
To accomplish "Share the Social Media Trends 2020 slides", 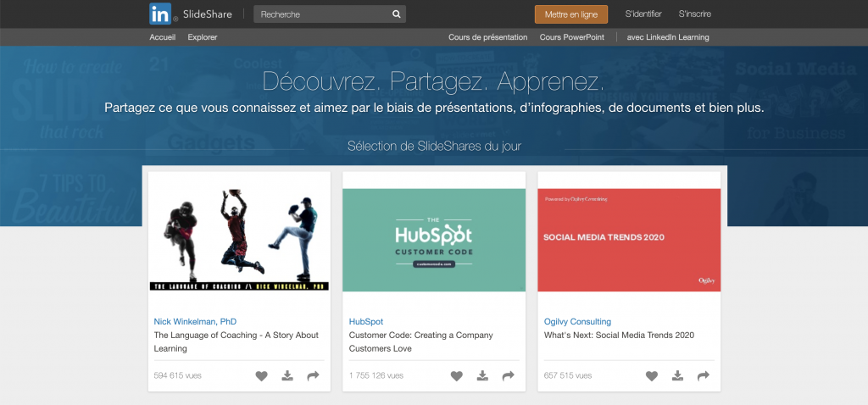I will [703, 375].
